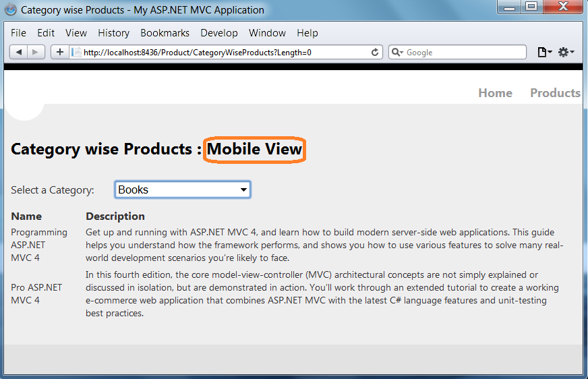Click the Google search magnifier icon
588x379 pixels.
coord(397,52)
